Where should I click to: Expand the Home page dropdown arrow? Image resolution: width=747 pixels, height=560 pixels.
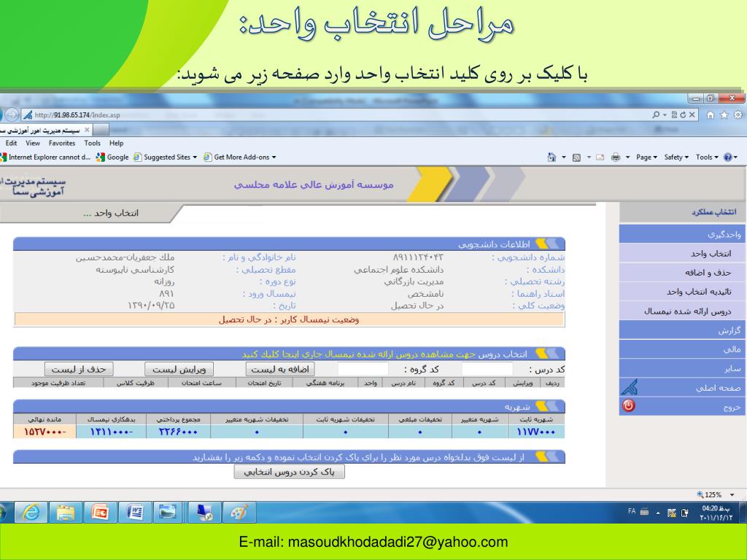point(564,157)
